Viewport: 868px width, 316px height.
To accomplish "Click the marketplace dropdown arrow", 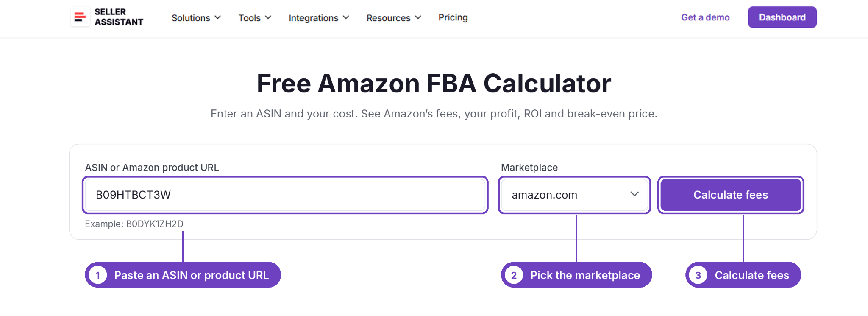I will click(x=634, y=194).
